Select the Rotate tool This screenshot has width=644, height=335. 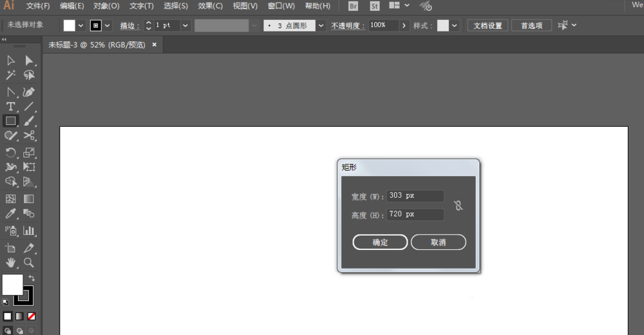click(x=11, y=153)
